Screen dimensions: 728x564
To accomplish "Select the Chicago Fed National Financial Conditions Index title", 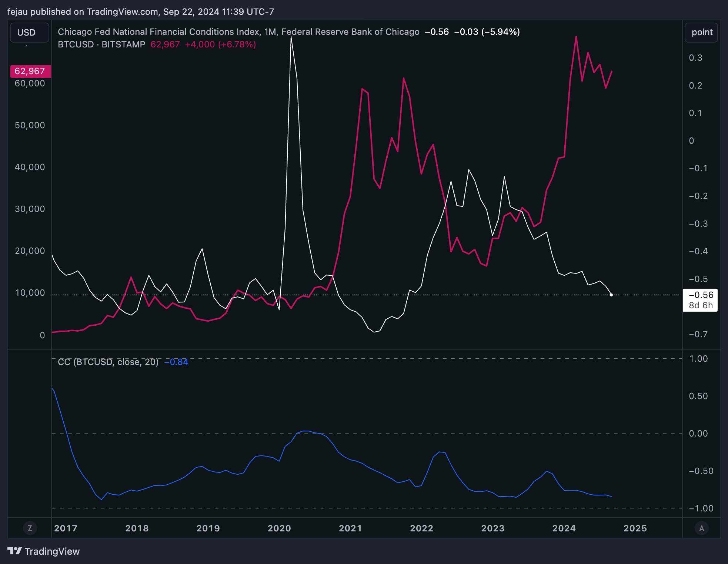I will pos(238,32).
